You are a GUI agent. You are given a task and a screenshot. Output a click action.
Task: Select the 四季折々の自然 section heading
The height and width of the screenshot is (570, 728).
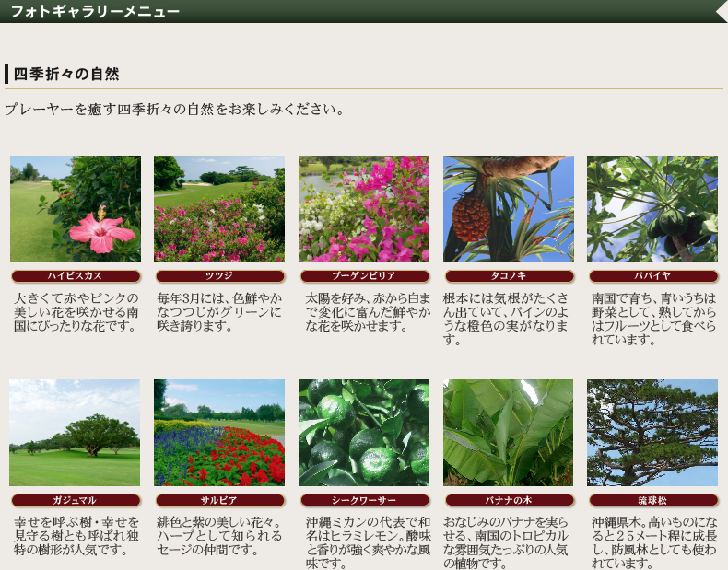click(66, 74)
